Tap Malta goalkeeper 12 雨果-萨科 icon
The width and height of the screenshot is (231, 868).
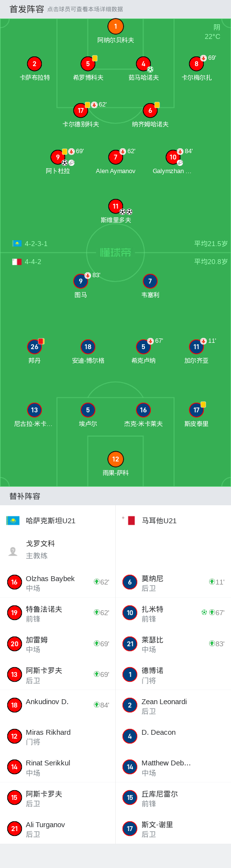tap(115, 459)
